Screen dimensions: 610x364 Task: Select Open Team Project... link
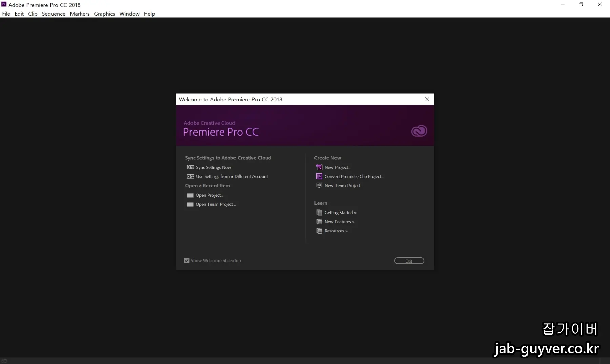[x=216, y=204]
